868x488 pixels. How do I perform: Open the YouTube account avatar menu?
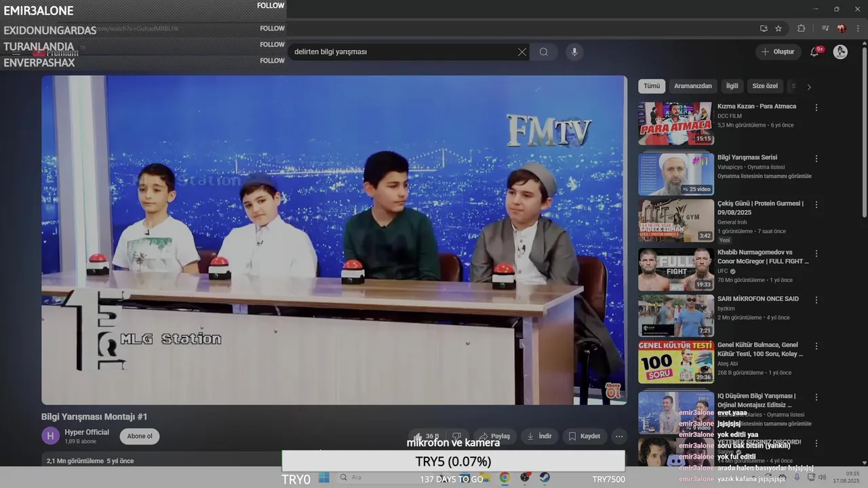click(x=840, y=52)
